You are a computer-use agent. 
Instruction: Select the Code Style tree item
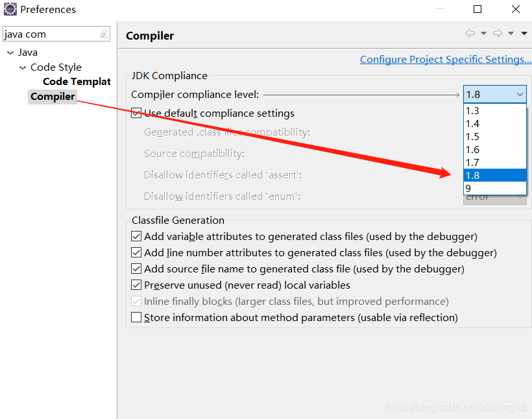point(56,67)
